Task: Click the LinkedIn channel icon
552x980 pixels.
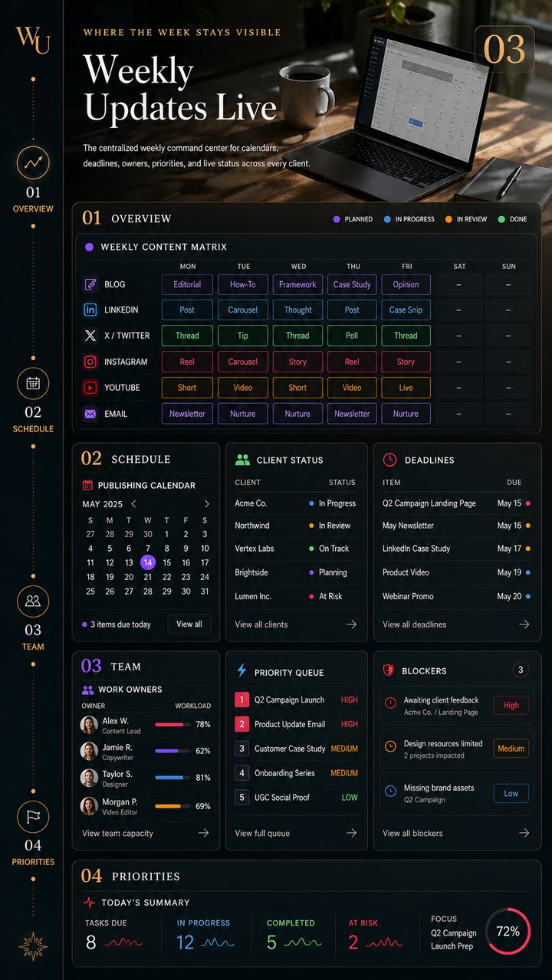Action: (90, 310)
